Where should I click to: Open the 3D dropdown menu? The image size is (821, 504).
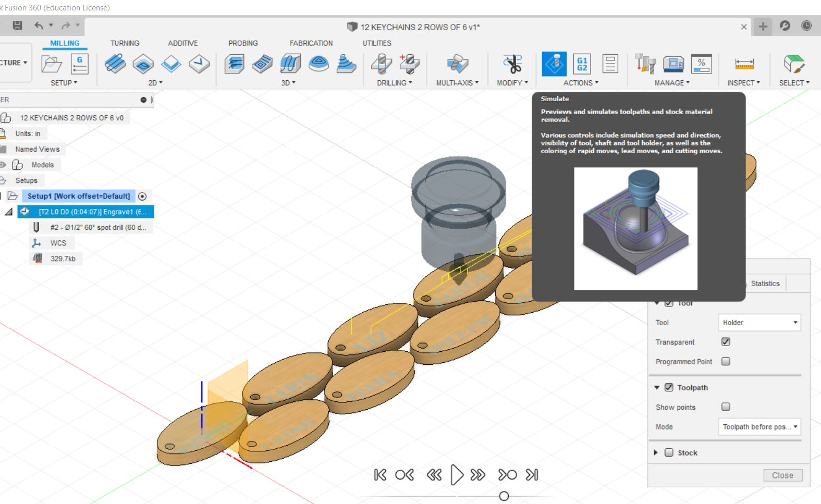coord(288,83)
